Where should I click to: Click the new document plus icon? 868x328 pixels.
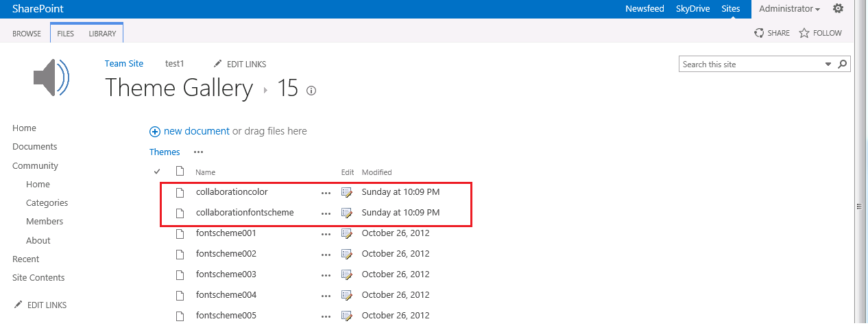(x=155, y=131)
